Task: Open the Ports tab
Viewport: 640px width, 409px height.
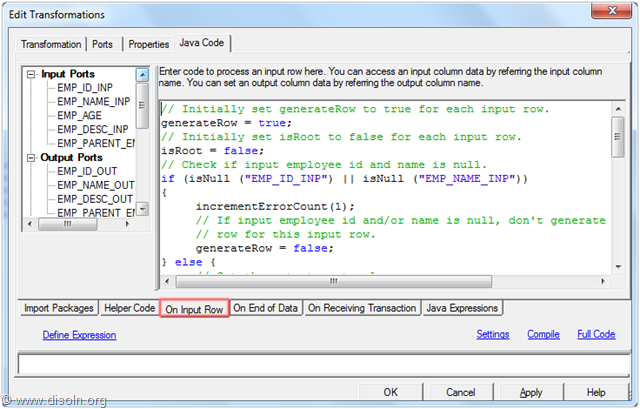Action: tap(102, 44)
